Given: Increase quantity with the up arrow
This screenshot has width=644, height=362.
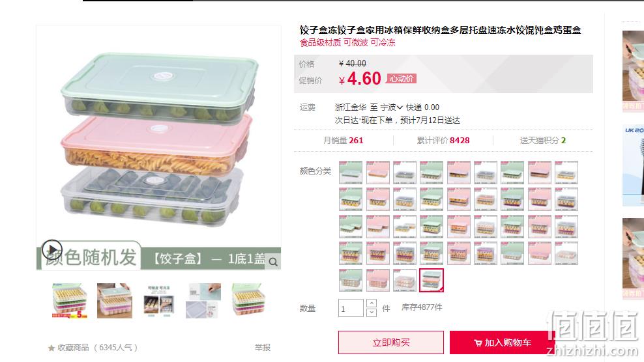Looking at the screenshot, I should click(x=372, y=303).
